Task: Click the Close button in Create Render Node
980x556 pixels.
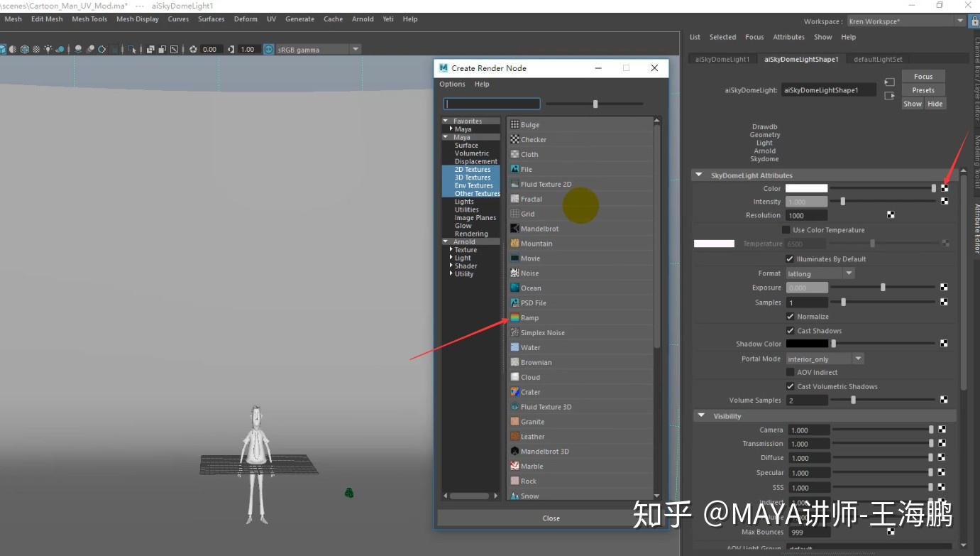Action: pyautogui.click(x=551, y=518)
